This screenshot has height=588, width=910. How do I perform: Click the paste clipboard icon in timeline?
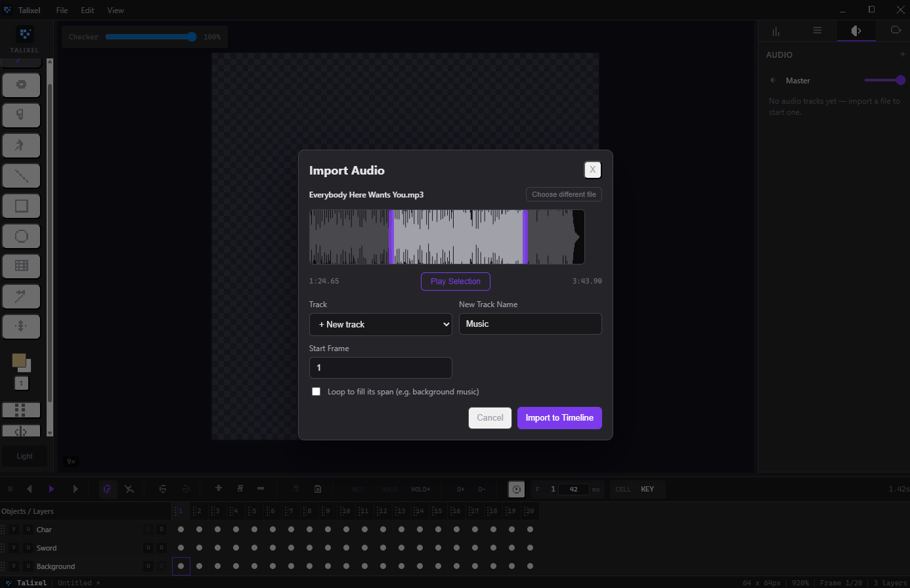(318, 489)
